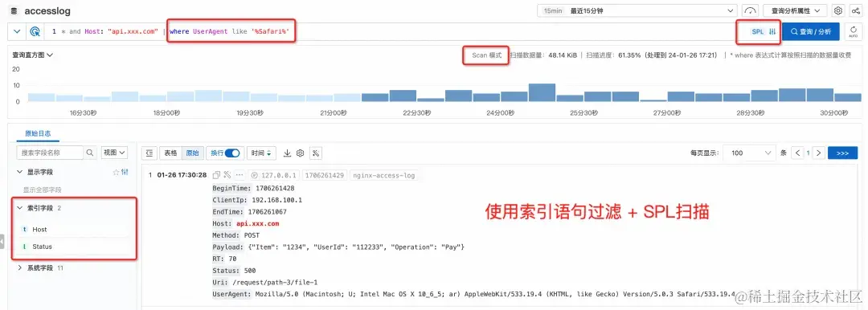Open the more options ellipsis in log row
This screenshot has height=310, width=868.
240,175
